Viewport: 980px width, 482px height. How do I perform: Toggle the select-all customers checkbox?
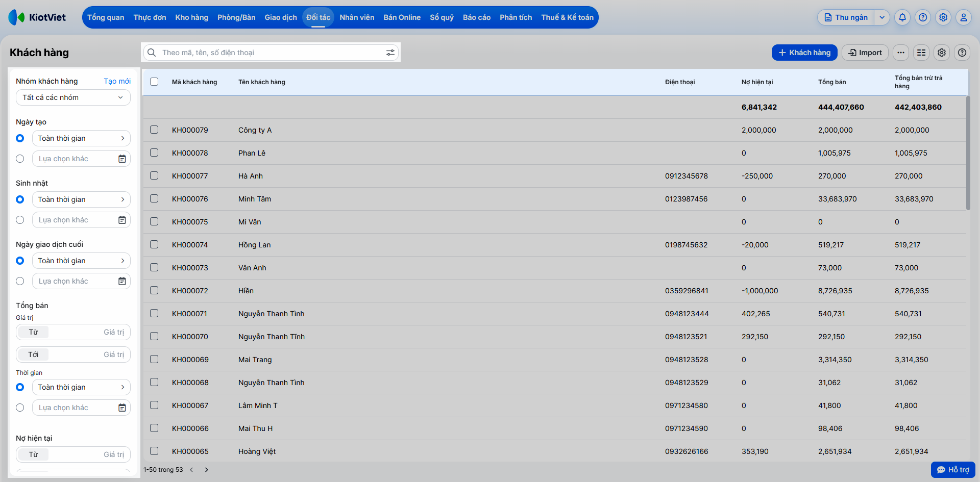(x=154, y=82)
